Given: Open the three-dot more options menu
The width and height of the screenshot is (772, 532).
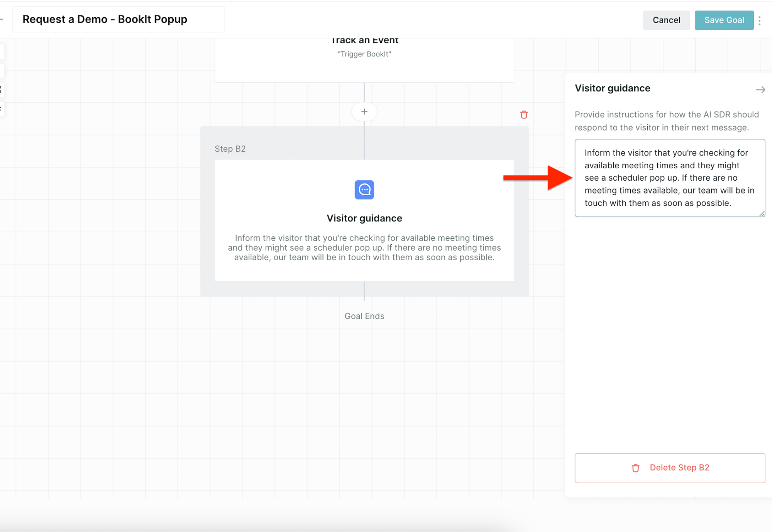Looking at the screenshot, I should [759, 20].
